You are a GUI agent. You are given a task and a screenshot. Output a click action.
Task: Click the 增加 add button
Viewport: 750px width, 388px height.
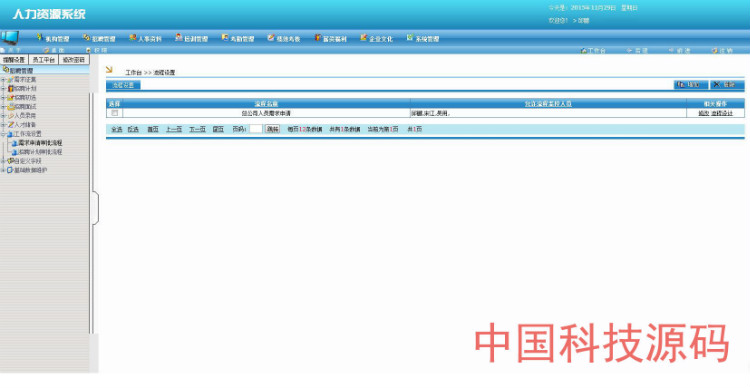click(x=691, y=85)
